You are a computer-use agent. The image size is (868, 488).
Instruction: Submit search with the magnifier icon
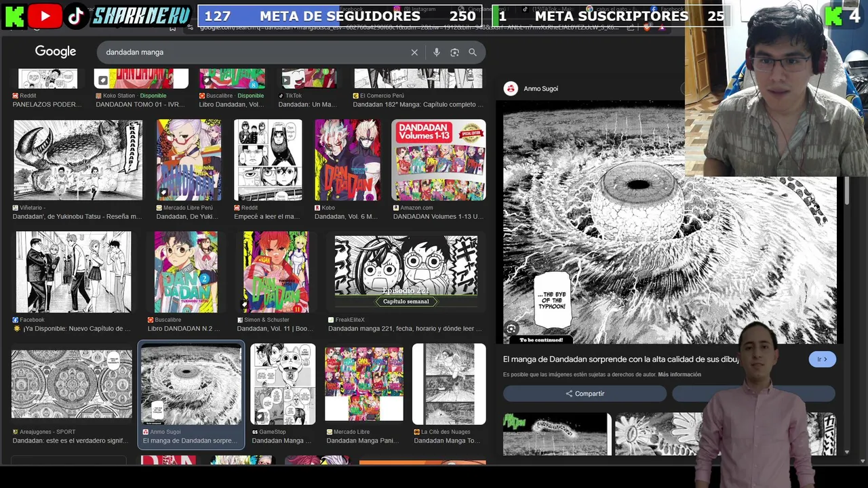pyautogui.click(x=473, y=52)
